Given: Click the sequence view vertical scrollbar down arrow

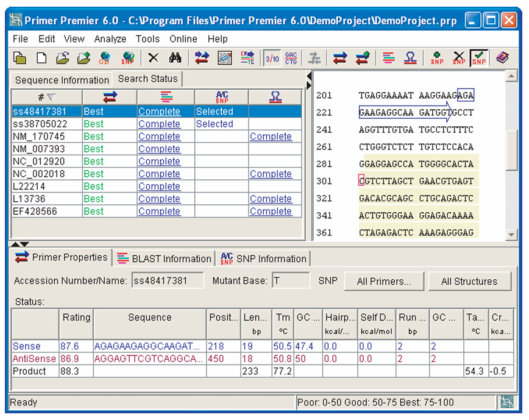Looking at the screenshot, I should (512, 234).
